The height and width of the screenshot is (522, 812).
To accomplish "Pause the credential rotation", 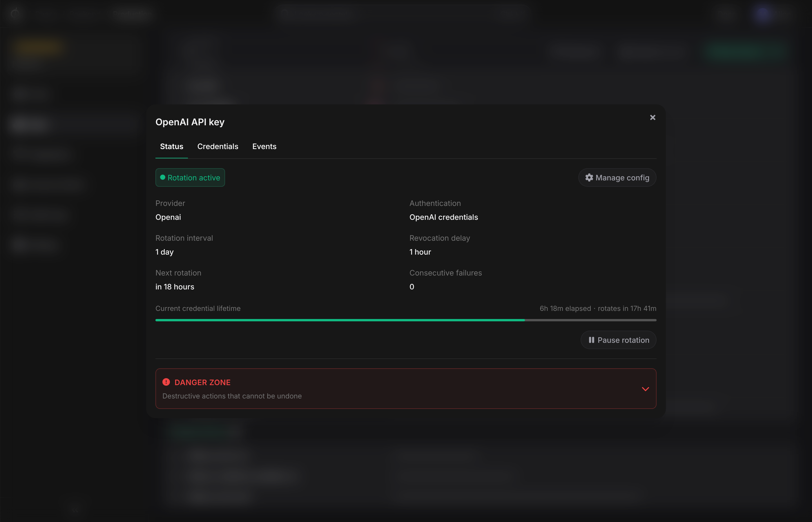I will click(619, 340).
